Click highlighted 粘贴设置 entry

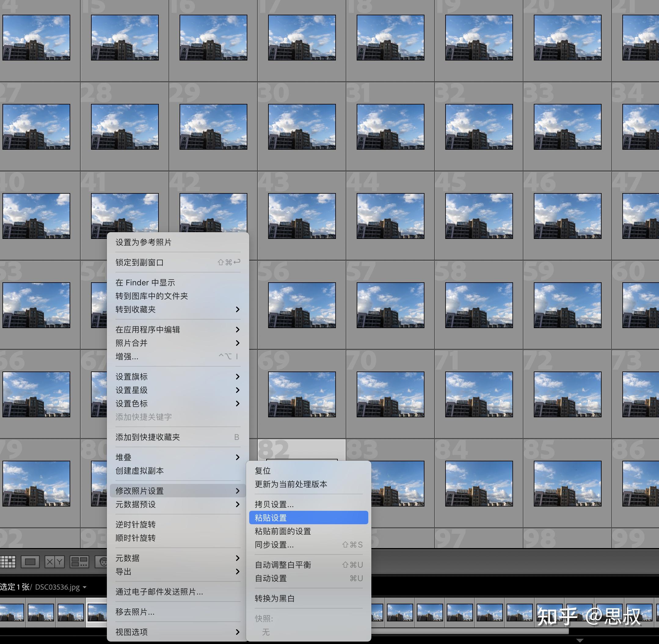click(309, 518)
